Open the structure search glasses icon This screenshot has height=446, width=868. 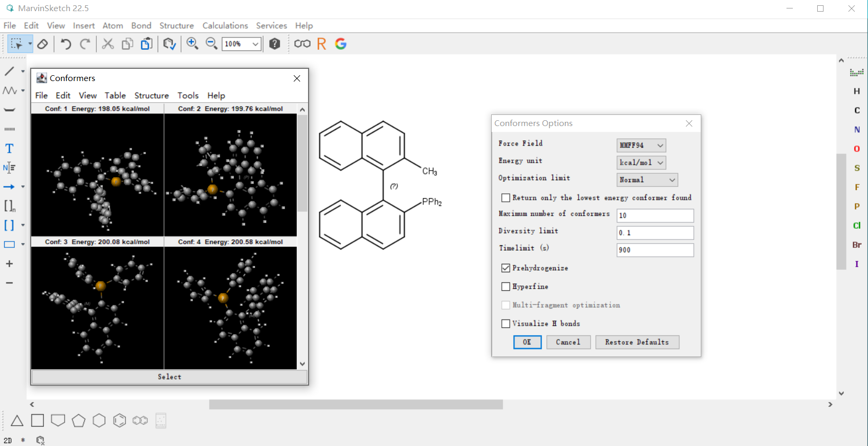(302, 44)
